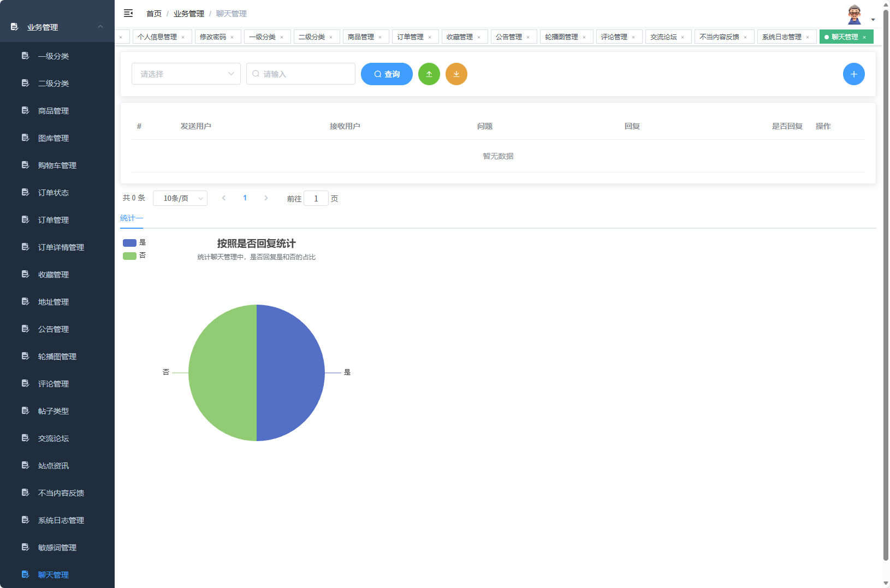Viewport: 890px width, 588px height.
Task: Click the 查询 search button
Action: [x=387, y=74]
